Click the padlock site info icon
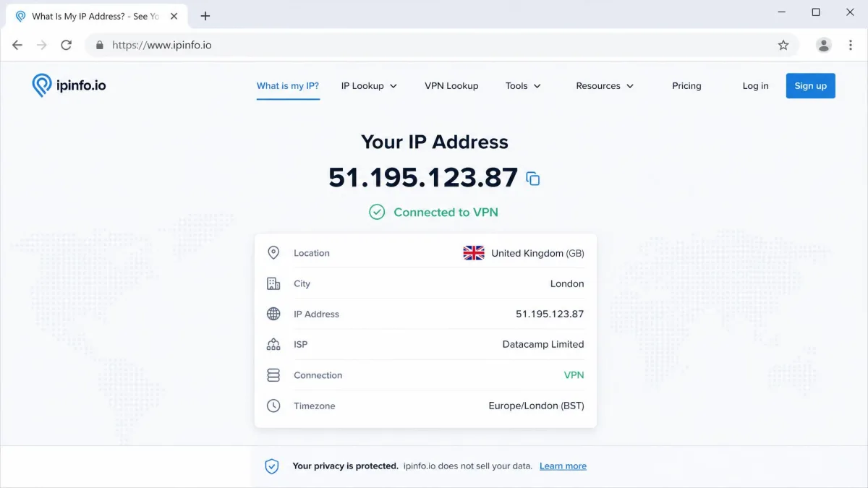 pyautogui.click(x=100, y=45)
